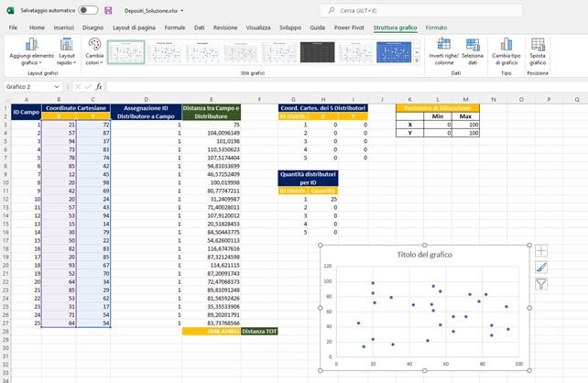588x383 pixels.
Task: Switch to the Formule tab
Action: [x=175, y=27]
